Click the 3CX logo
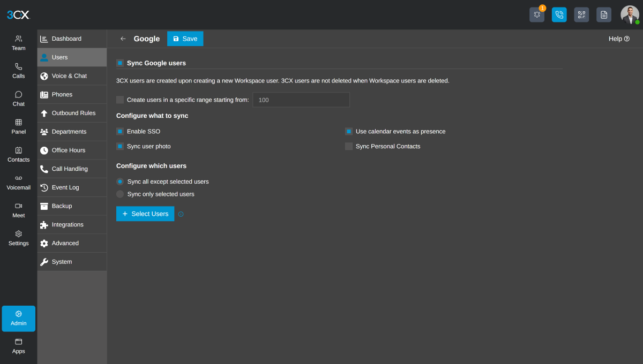 coord(18,15)
